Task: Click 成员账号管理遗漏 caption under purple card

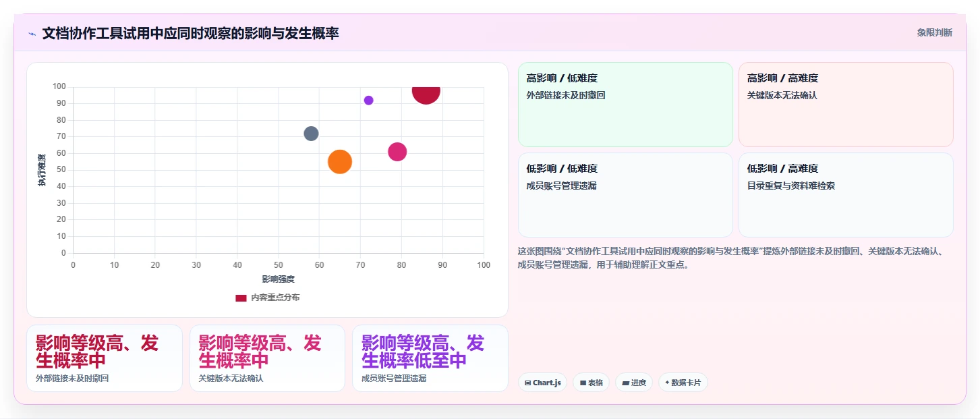Action: click(394, 379)
